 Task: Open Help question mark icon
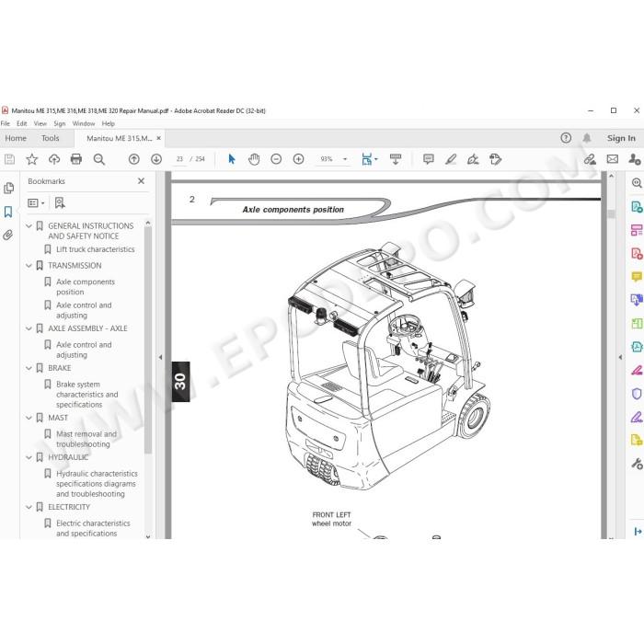pyautogui.click(x=566, y=138)
